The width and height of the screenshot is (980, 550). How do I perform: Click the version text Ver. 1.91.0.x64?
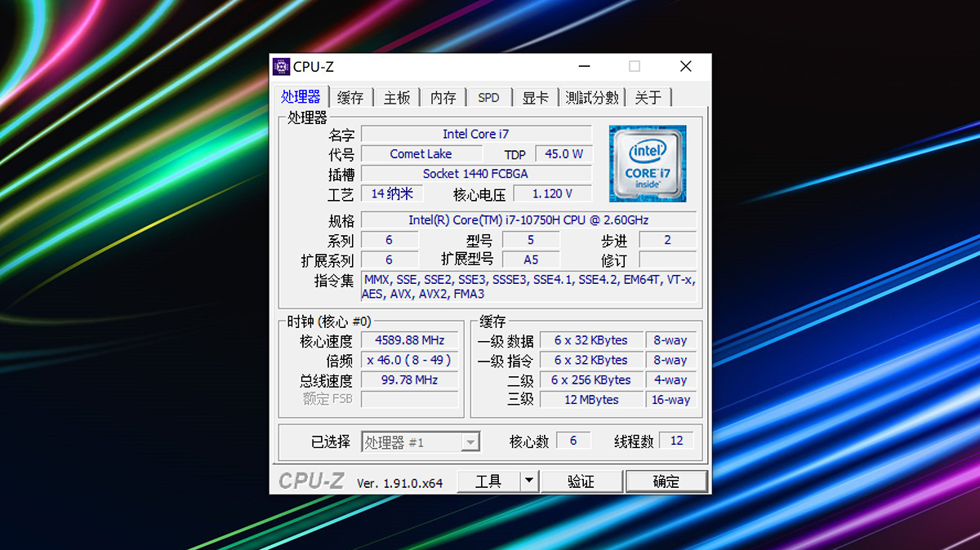399,483
